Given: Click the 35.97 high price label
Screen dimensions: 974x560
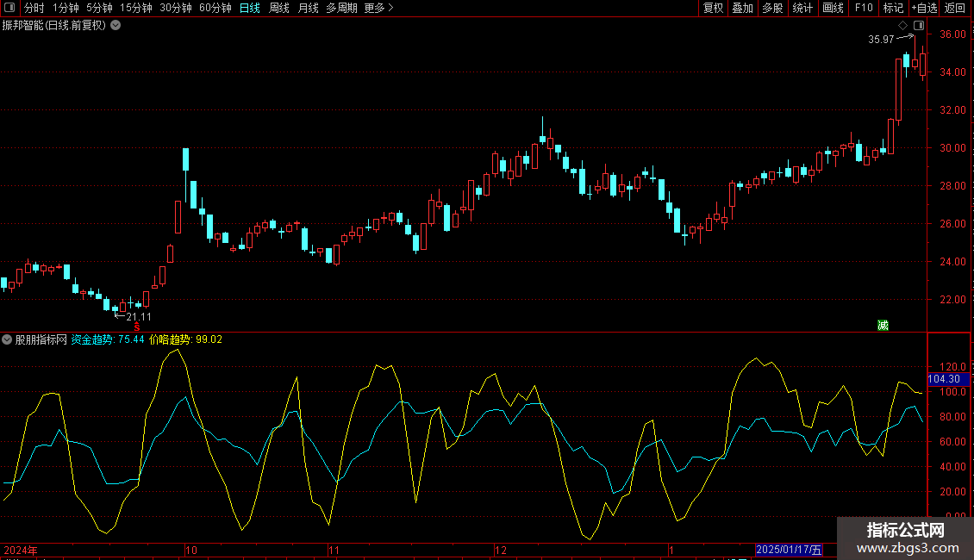Looking at the screenshot, I should 881,39.
